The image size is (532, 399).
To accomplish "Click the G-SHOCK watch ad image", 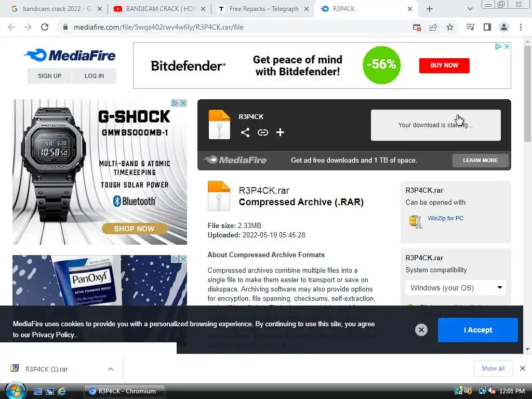I will pos(100,172).
